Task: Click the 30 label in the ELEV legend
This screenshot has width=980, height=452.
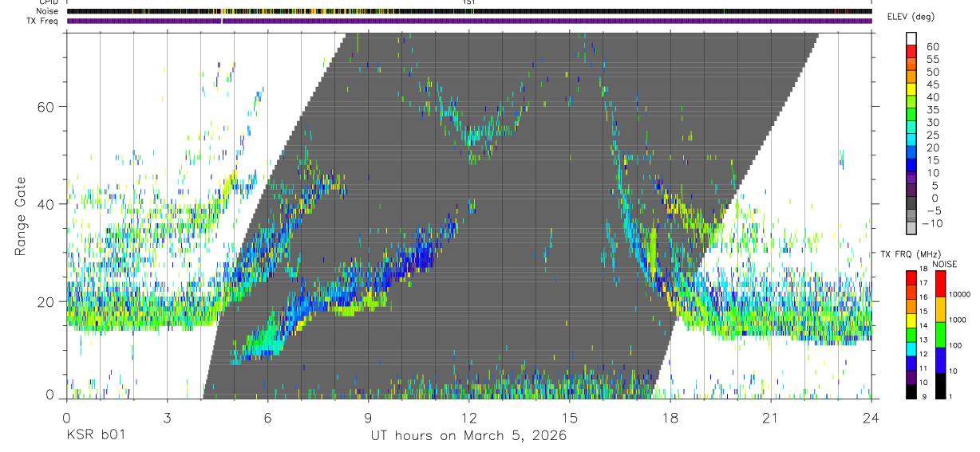Action: tap(933, 123)
